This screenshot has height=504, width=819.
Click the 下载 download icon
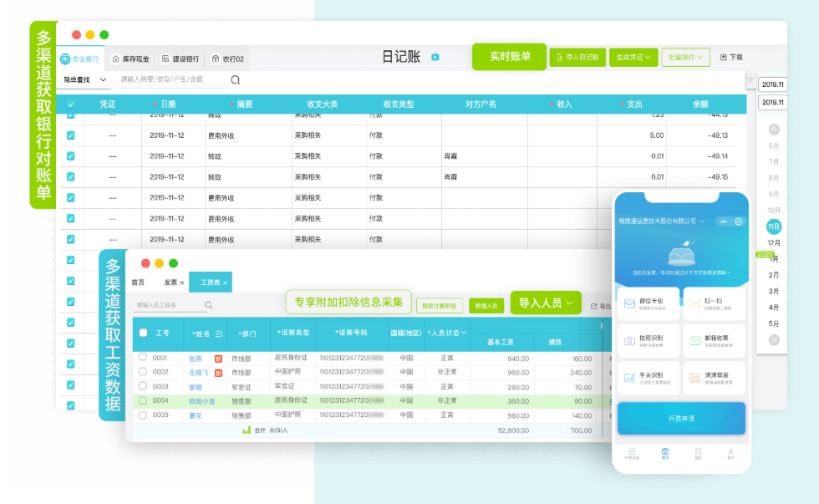[x=724, y=58]
